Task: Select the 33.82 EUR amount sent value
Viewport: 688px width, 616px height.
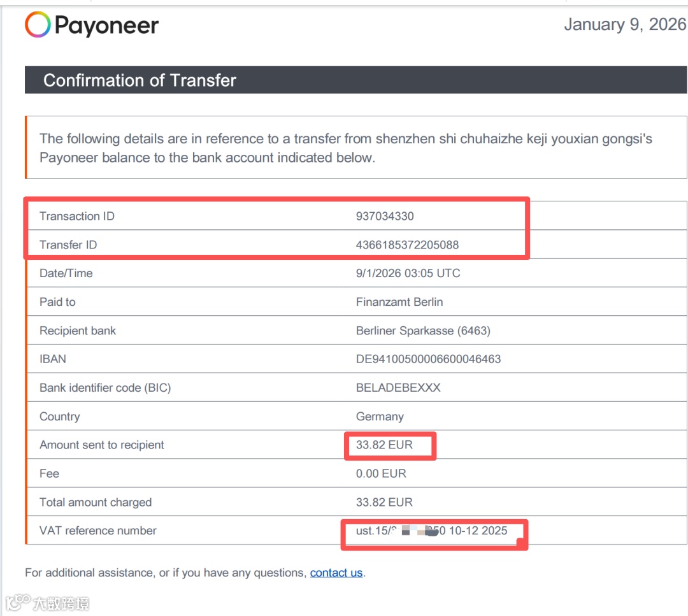Action: pos(384,445)
